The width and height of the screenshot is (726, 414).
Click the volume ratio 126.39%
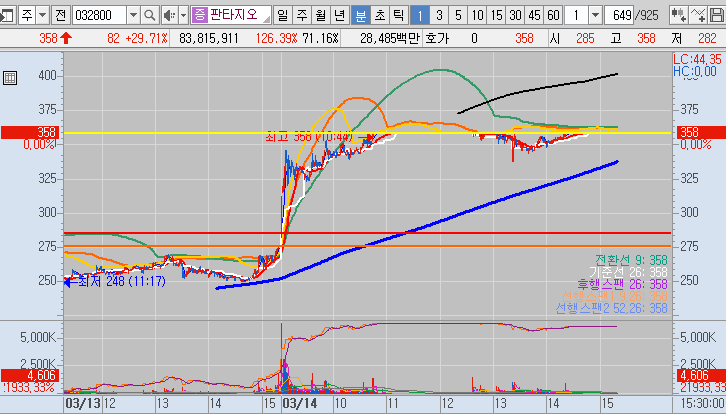[276, 38]
